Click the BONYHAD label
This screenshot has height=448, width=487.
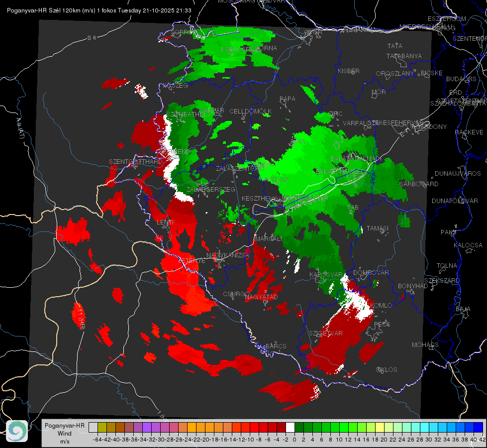pyautogui.click(x=413, y=286)
